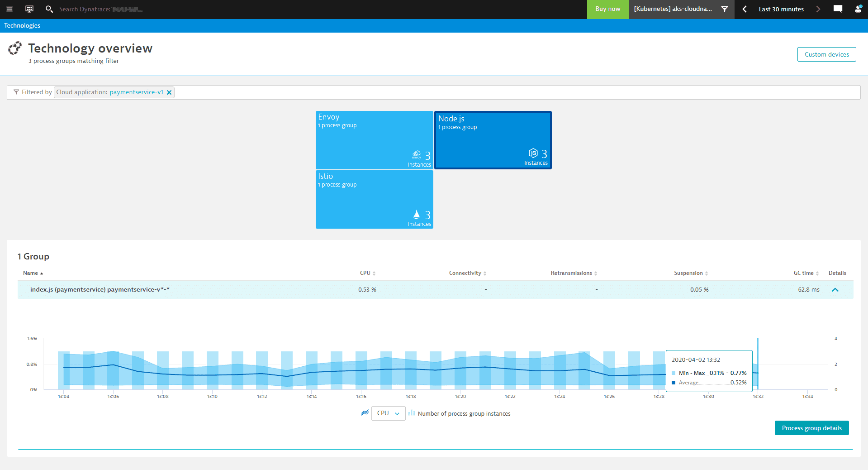868x470 pixels.
Task: Click the 62.8 ms GC time value
Action: click(x=809, y=290)
